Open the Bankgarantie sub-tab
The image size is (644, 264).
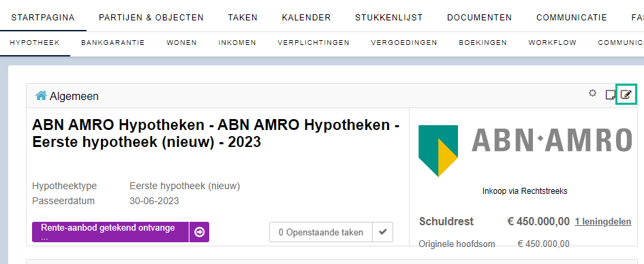coord(113,43)
